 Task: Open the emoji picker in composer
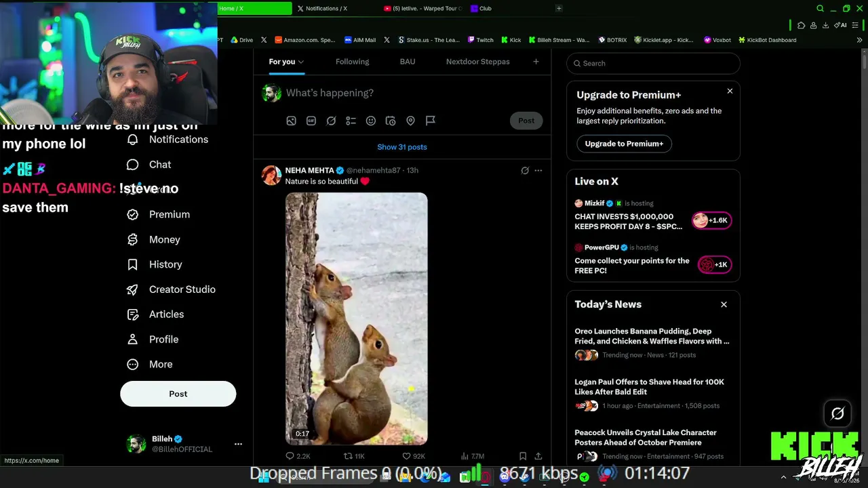tap(371, 121)
